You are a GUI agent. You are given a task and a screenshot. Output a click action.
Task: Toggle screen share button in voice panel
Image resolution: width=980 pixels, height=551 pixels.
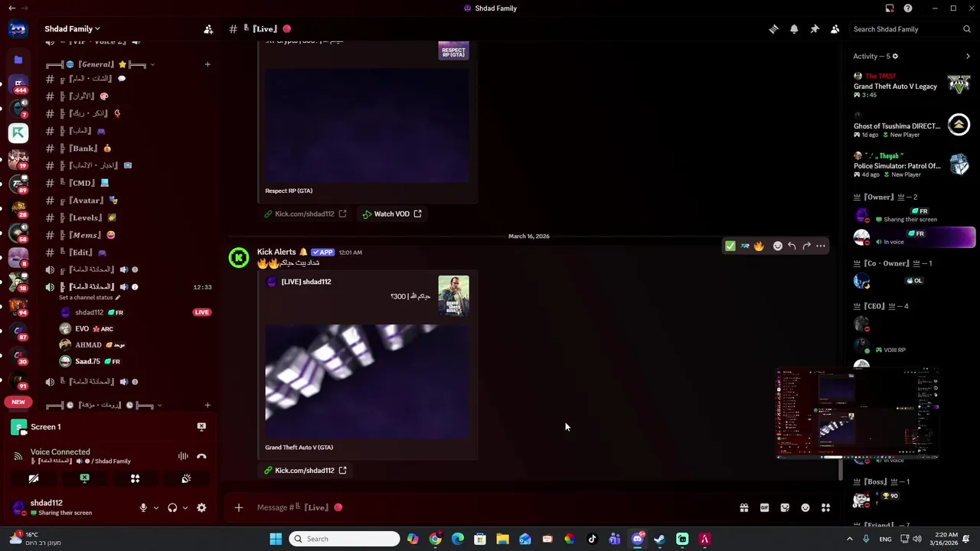click(x=85, y=479)
